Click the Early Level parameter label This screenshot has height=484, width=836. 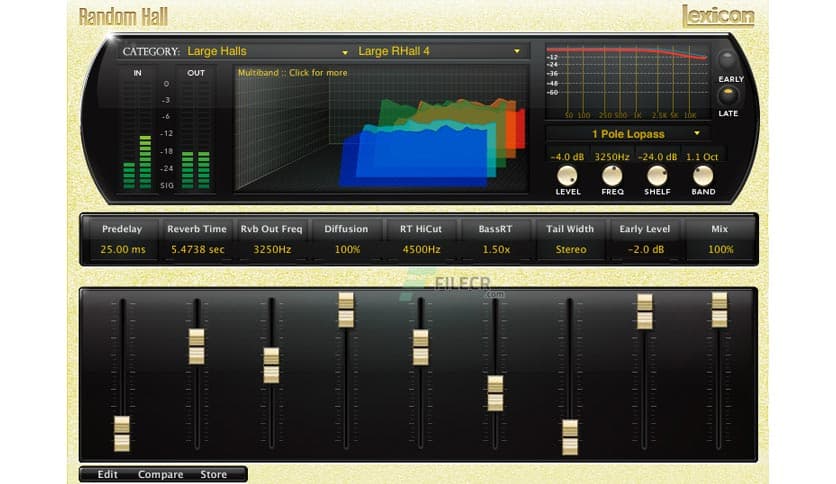pyautogui.click(x=645, y=229)
